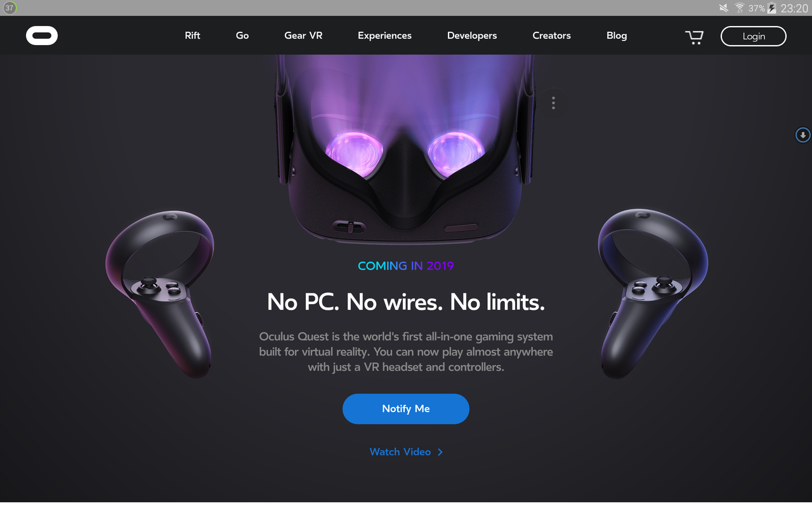The width and height of the screenshot is (812, 508).
Task: Tap the battery charging indicator
Action: click(x=772, y=8)
